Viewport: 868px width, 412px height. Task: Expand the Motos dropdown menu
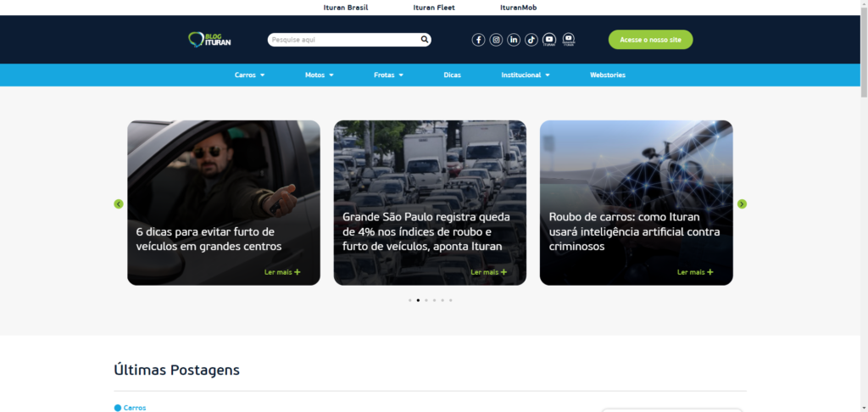tap(320, 75)
